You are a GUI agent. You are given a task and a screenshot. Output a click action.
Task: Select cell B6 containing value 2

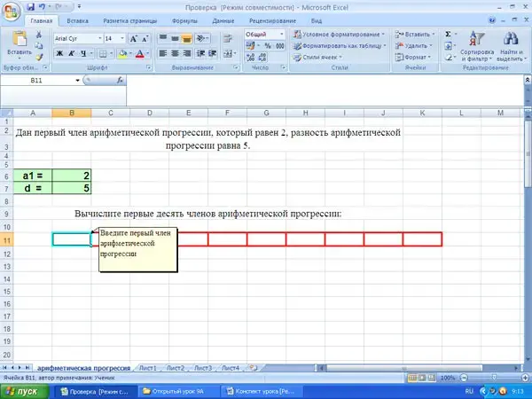coord(71,176)
